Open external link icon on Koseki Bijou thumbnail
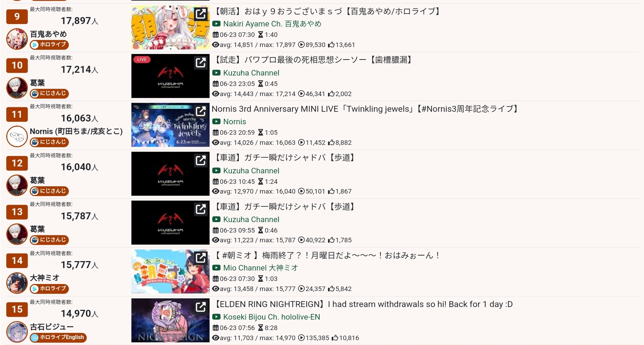Screen dimensions: 644x345 201,307
